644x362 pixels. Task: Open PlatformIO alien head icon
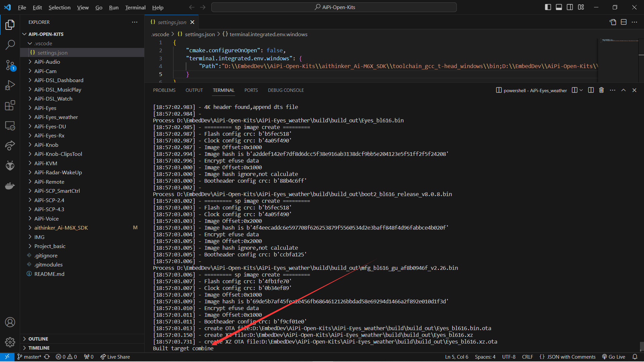coord(10,166)
